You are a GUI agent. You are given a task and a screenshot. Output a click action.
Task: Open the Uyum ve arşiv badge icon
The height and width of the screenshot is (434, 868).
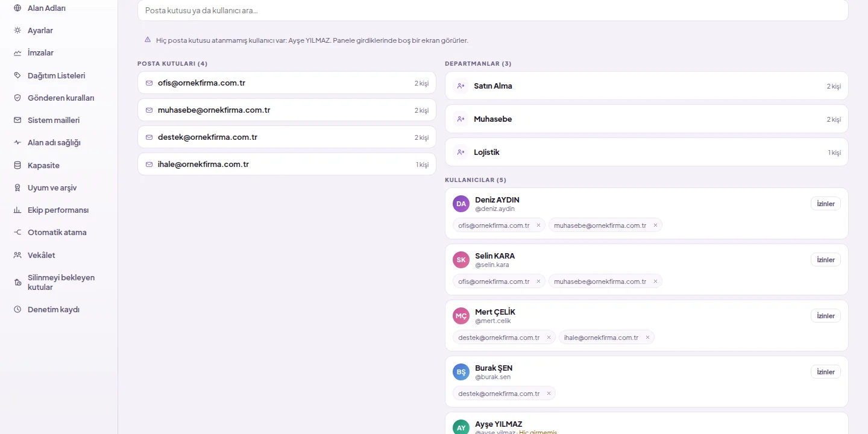(x=17, y=188)
